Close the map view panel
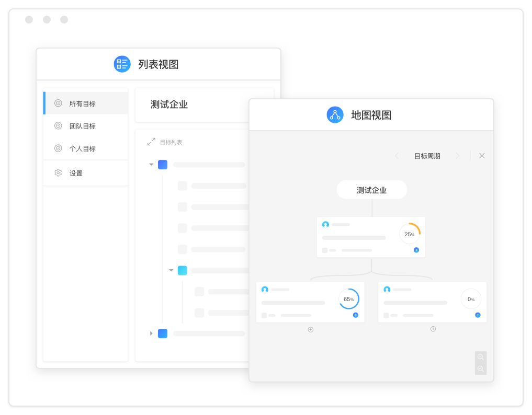Screen dimensions: 532x415 point(482,156)
